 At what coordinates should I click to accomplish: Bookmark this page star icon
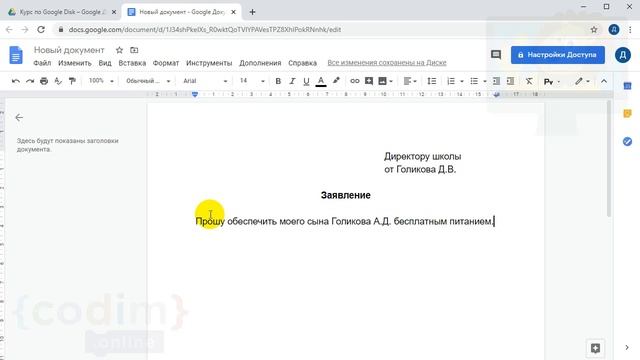594,29
